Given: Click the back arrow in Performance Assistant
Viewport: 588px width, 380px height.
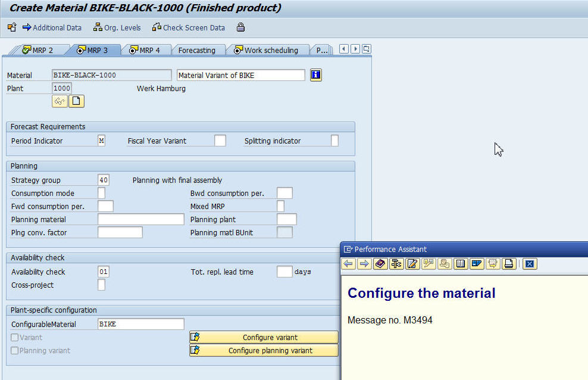Looking at the screenshot, I should coord(348,263).
